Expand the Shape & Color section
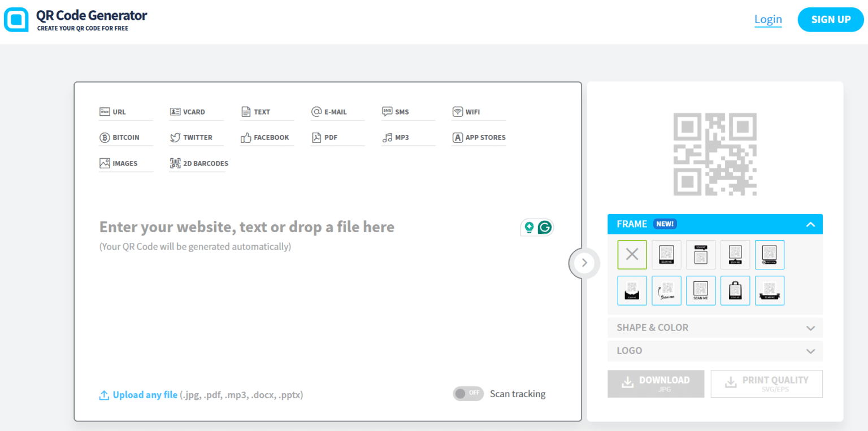Image resolution: width=868 pixels, height=431 pixels. click(x=715, y=328)
